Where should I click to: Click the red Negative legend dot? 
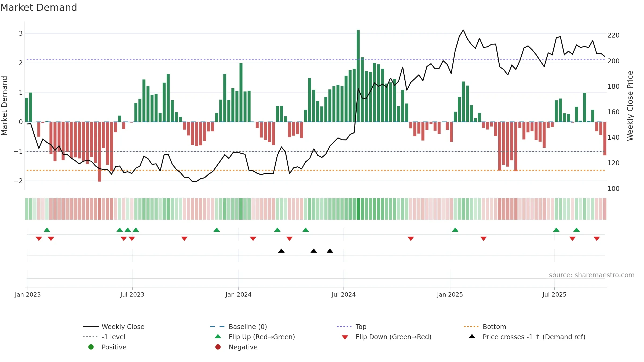[218, 347]
